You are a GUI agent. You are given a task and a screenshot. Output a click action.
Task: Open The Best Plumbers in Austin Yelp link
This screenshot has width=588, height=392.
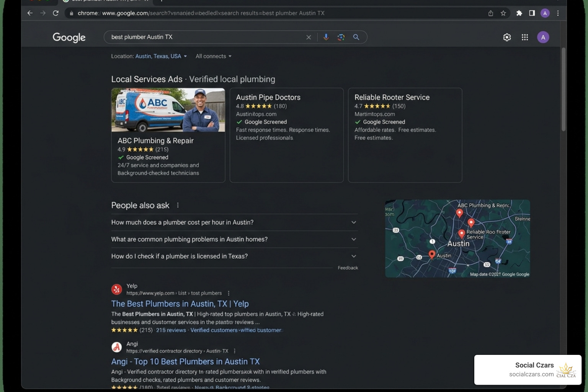point(180,304)
